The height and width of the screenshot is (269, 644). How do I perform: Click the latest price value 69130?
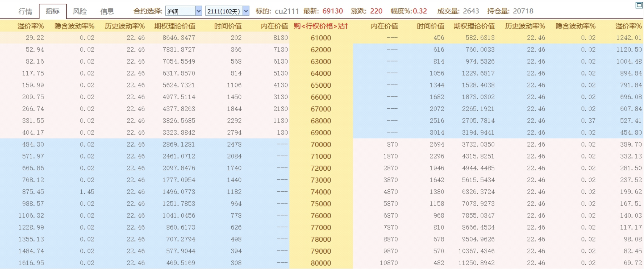click(x=332, y=11)
